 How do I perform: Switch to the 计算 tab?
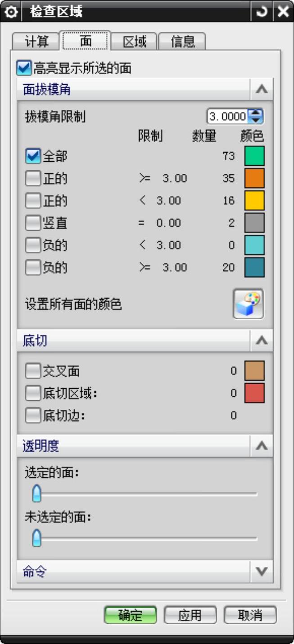point(36,41)
